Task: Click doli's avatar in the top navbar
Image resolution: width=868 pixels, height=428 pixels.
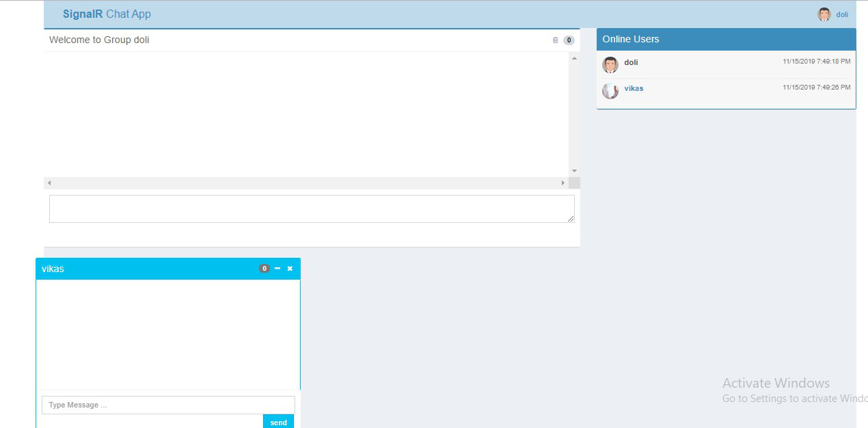Action: [824, 14]
